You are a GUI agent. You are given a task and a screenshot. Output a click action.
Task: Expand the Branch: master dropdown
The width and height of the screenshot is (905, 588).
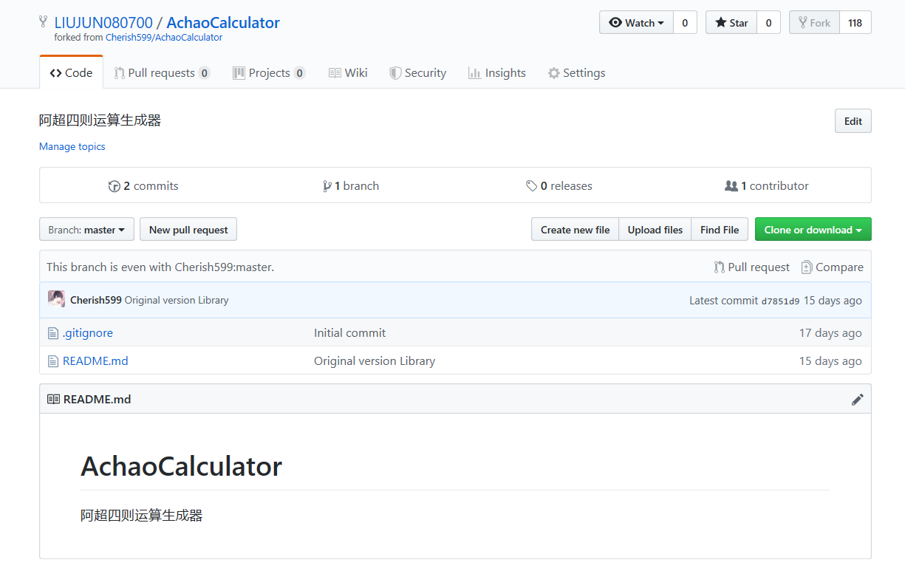[86, 230]
